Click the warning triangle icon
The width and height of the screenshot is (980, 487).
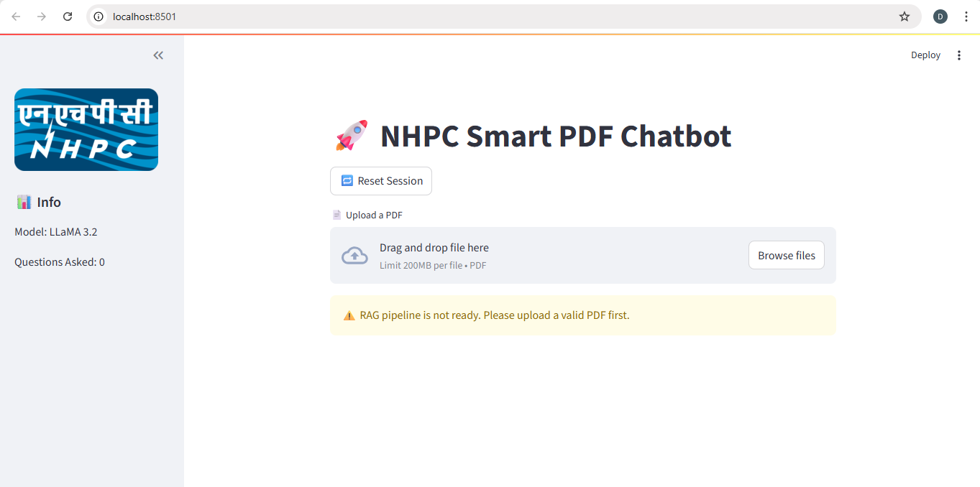click(x=349, y=315)
